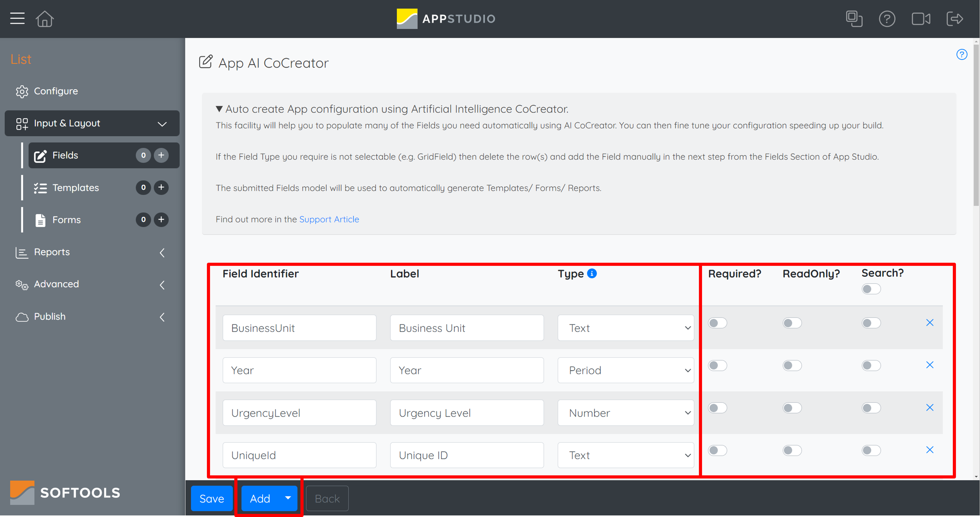
Task: Open the Add button dropdown arrow
Action: pos(288,498)
